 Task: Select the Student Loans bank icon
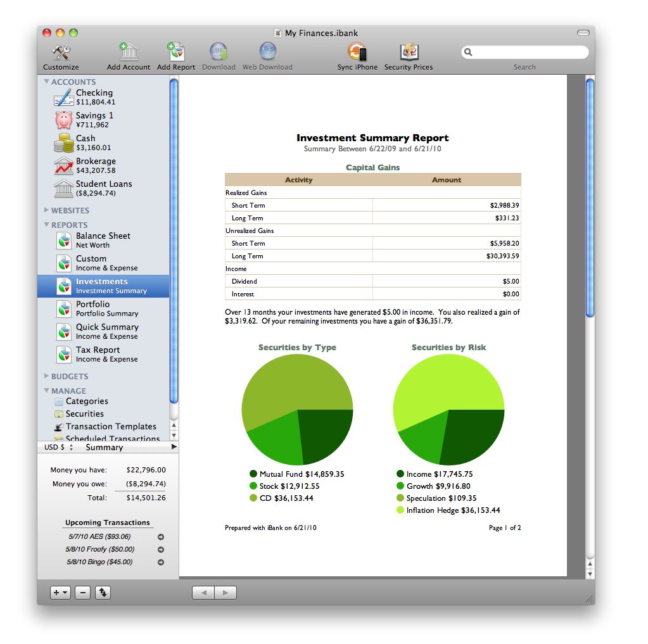tap(63, 188)
